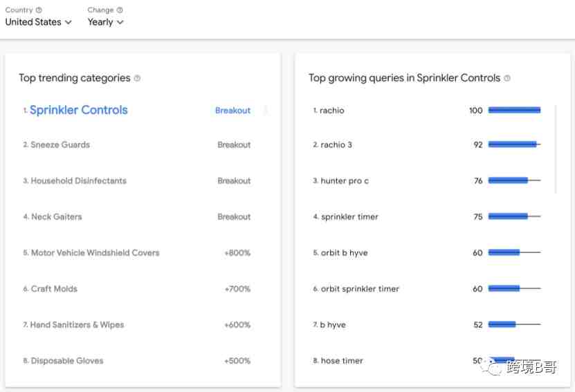The width and height of the screenshot is (575, 392).
Task: Click info icon beside Top trending categories
Action: click(x=137, y=78)
